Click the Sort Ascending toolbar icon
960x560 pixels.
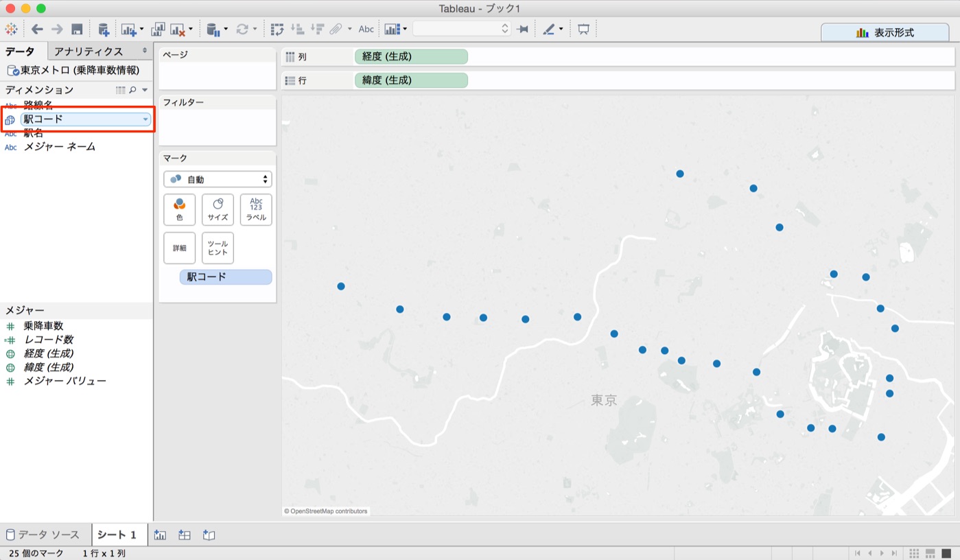click(x=298, y=29)
